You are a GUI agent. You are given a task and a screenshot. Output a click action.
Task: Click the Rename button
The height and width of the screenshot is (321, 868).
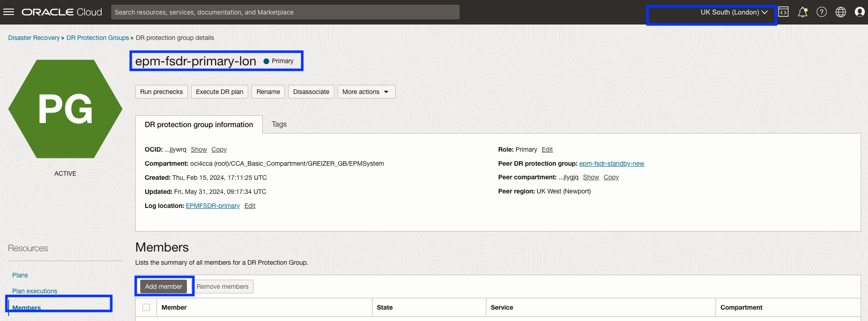[x=268, y=92]
